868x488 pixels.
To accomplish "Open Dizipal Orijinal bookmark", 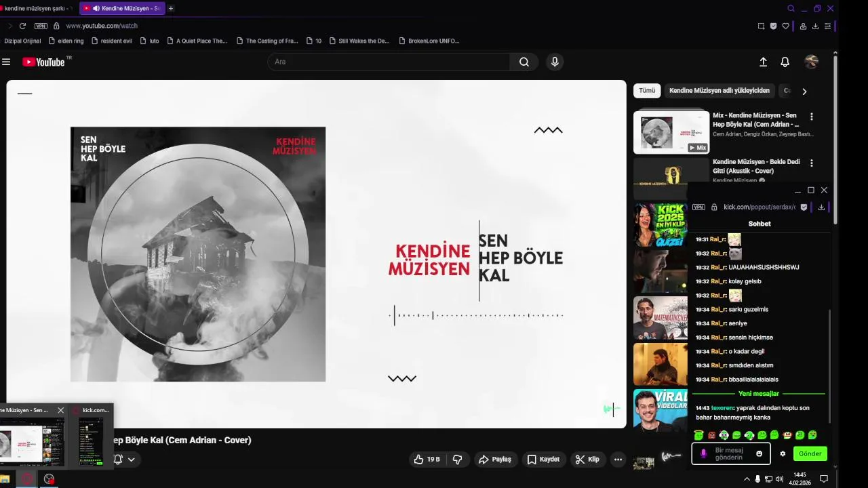I will pyautogui.click(x=21, y=41).
